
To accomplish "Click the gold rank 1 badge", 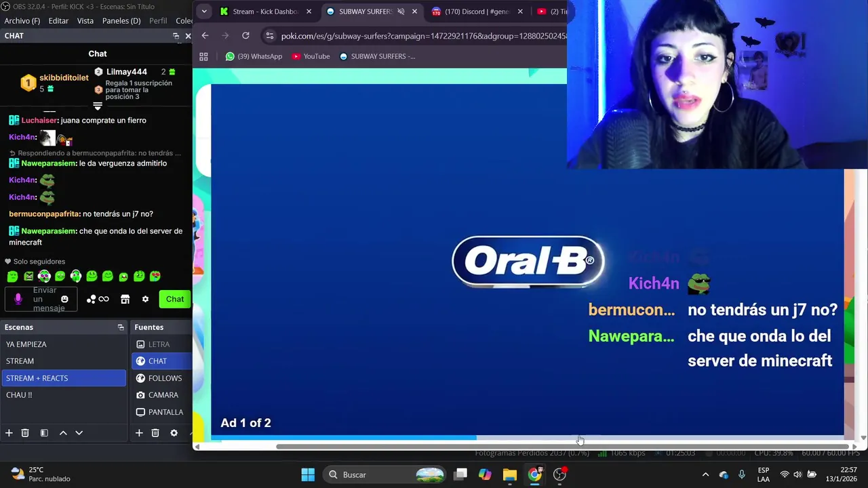I will tap(28, 83).
